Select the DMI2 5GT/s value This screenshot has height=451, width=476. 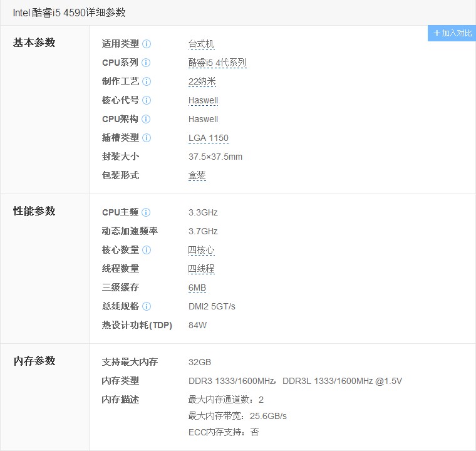tap(212, 307)
